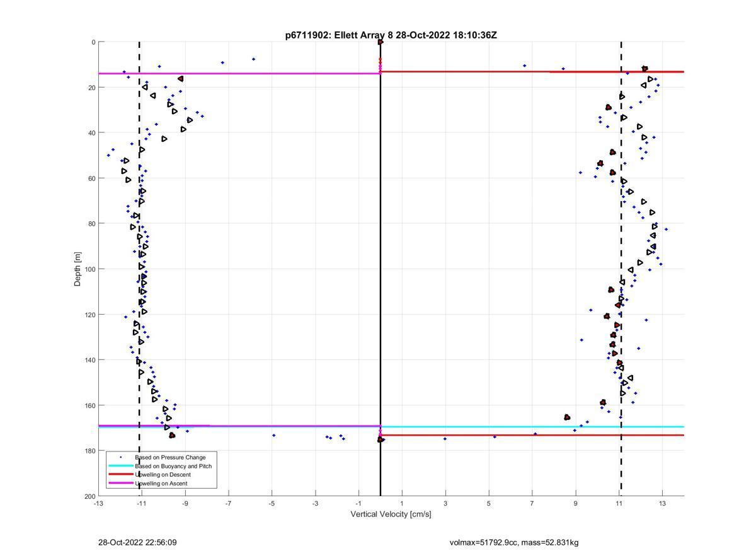The image size is (756, 558).
Task: Select the 'Depth [m]' y-axis label
Action: [78, 269]
